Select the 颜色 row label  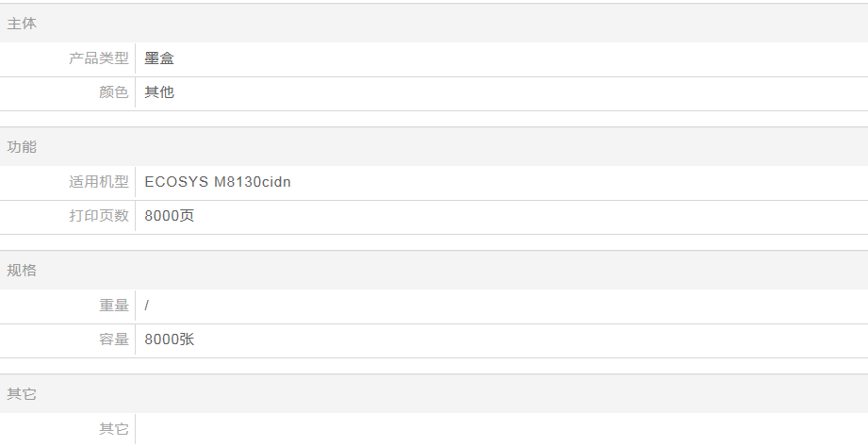click(x=113, y=92)
